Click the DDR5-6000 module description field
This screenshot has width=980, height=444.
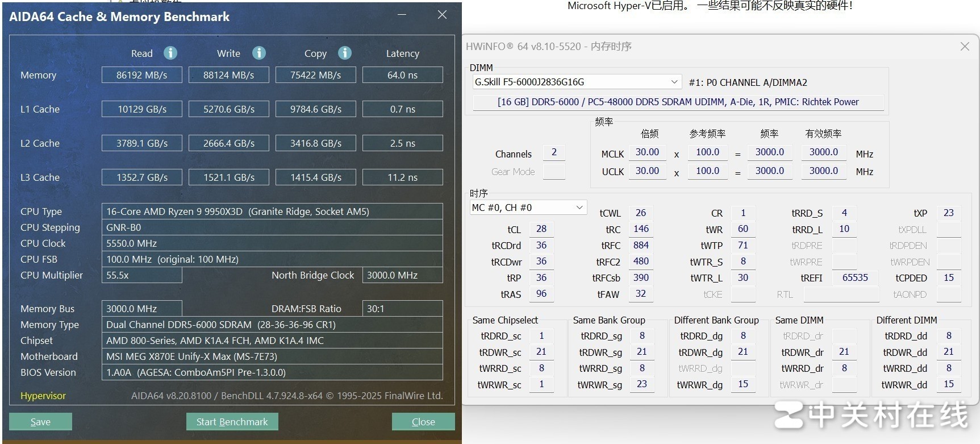pos(678,102)
